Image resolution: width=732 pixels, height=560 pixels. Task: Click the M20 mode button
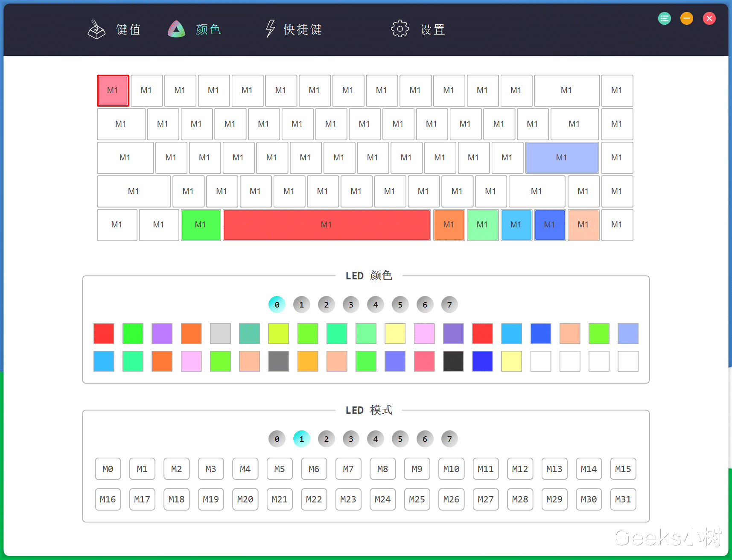click(x=245, y=499)
